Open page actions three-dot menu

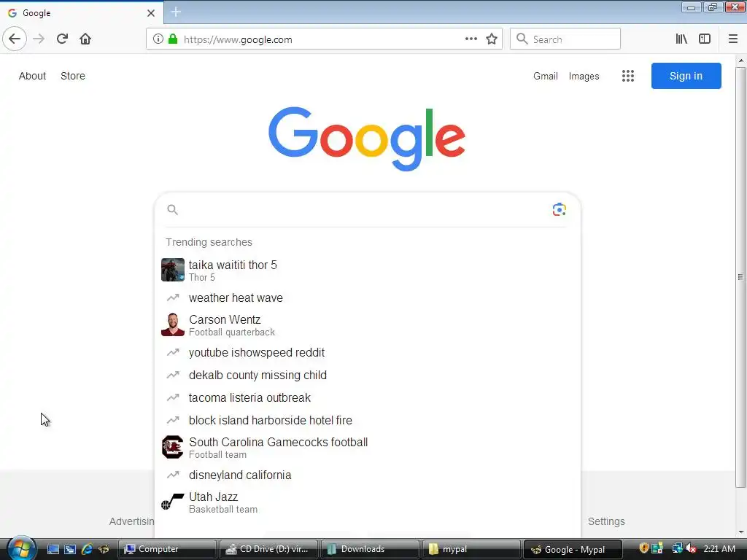pyautogui.click(x=471, y=39)
